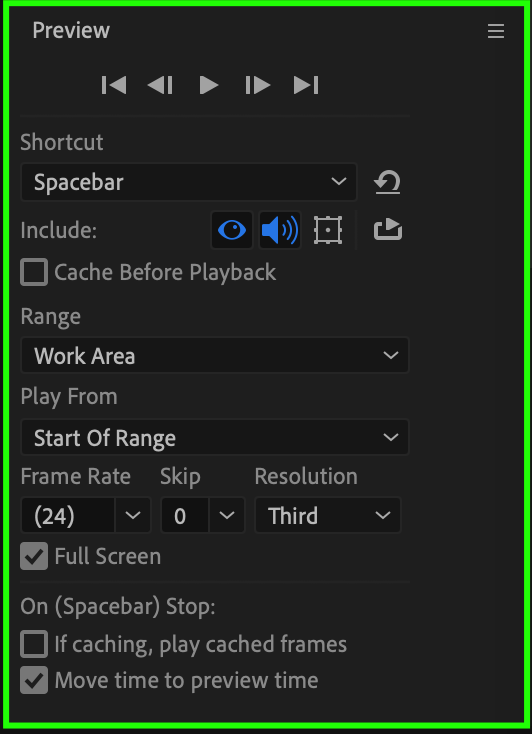Jump to last frame button

pos(306,85)
